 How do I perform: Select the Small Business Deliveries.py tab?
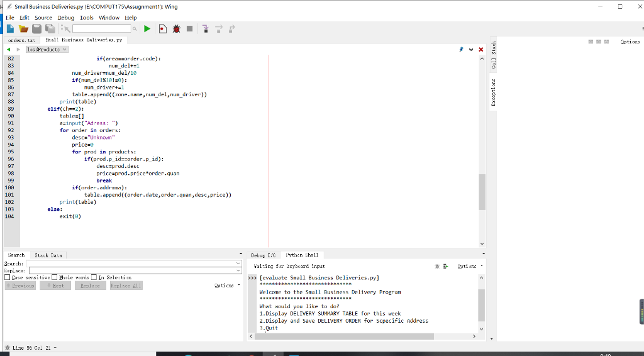click(x=84, y=40)
